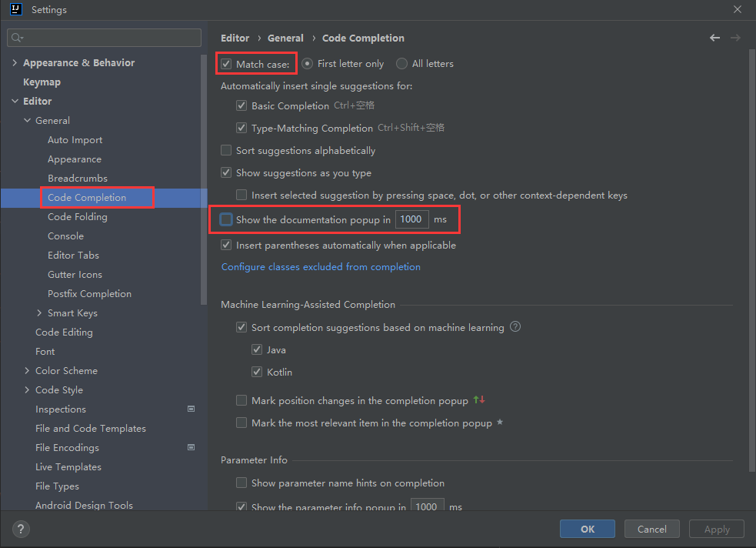This screenshot has width=756, height=548.
Task: Expand the Appearance & Behavior section
Action: (x=15, y=62)
